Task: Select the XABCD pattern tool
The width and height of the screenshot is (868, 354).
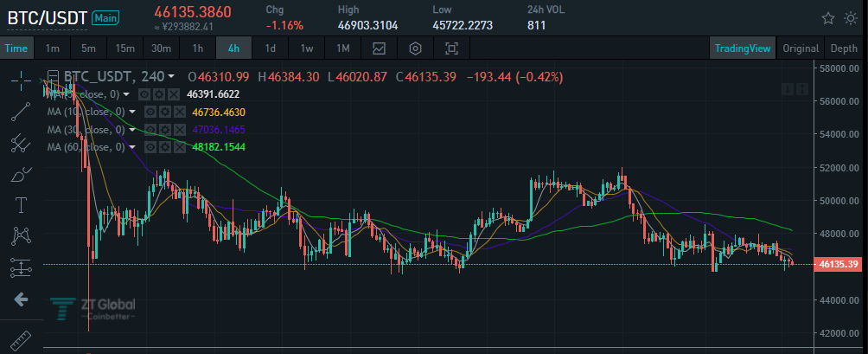Action: 21,236
